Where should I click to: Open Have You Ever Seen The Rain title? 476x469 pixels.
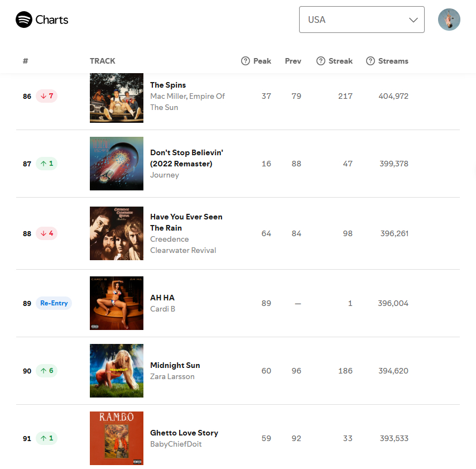tap(186, 222)
